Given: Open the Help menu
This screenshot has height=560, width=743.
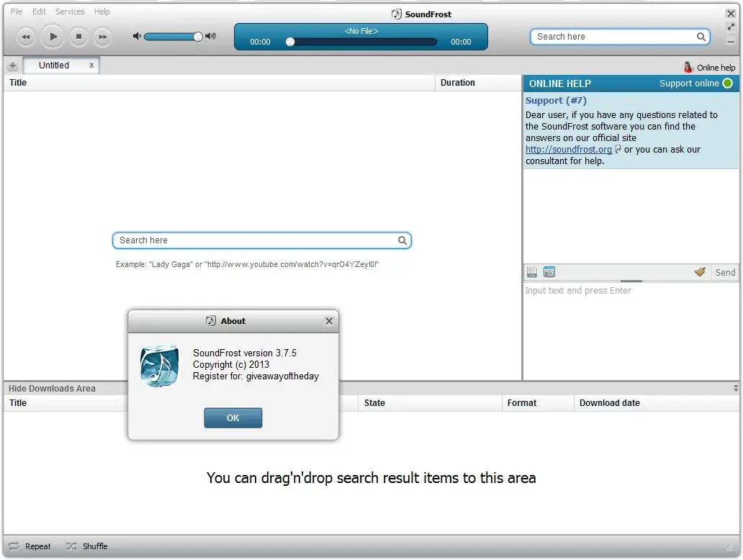Looking at the screenshot, I should pos(102,12).
